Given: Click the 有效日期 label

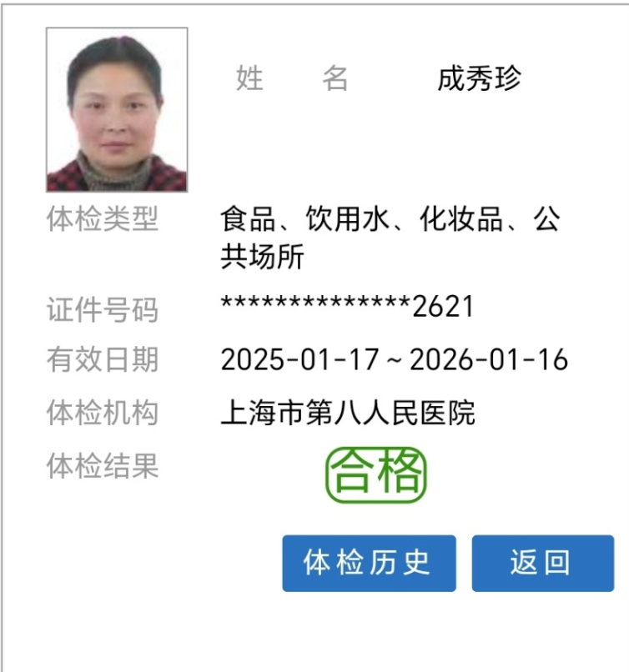Looking at the screenshot, I should [103, 359].
